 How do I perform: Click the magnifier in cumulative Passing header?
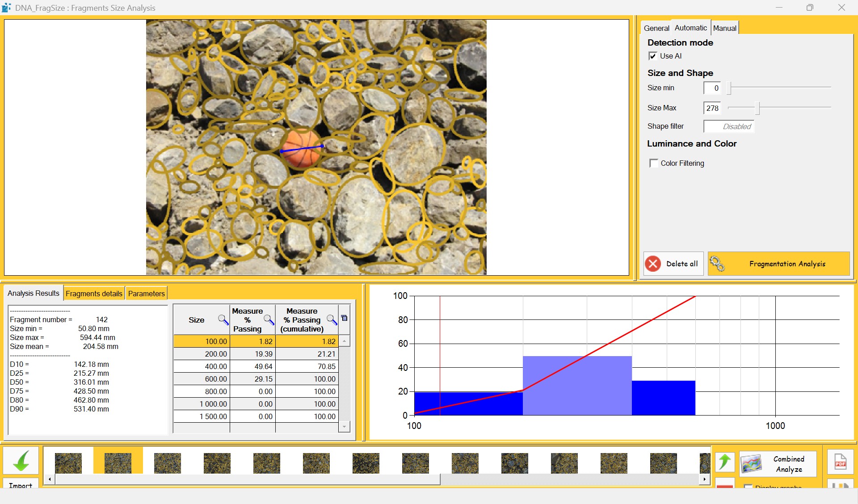pyautogui.click(x=332, y=319)
